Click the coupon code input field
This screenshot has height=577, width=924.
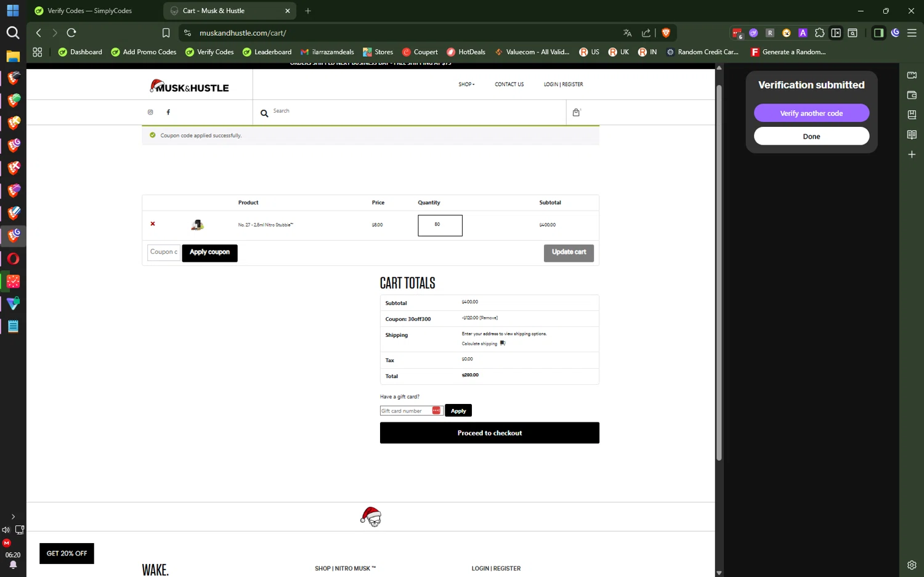(164, 252)
